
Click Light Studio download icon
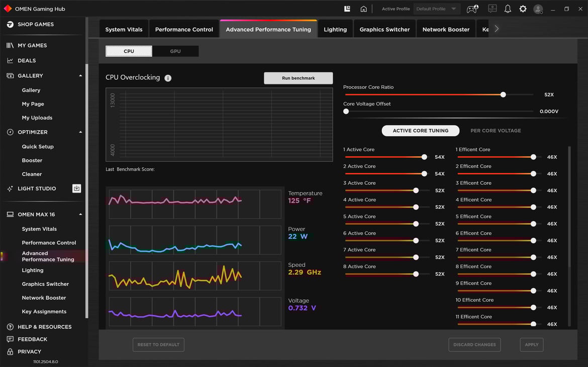(x=76, y=188)
